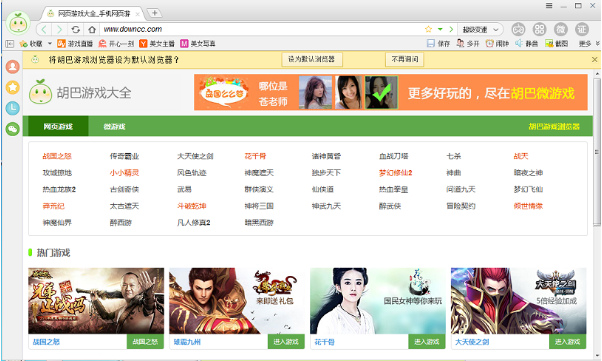Reload the page with refresh icon

tap(76, 29)
